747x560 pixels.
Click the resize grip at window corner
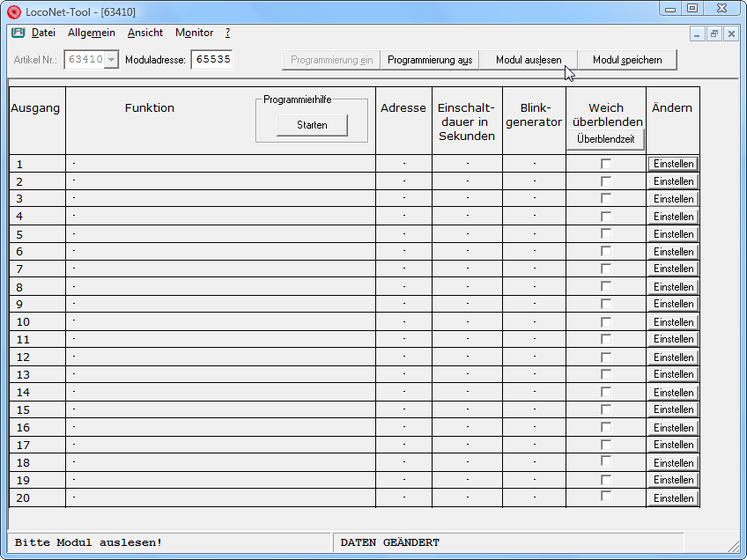click(734, 547)
